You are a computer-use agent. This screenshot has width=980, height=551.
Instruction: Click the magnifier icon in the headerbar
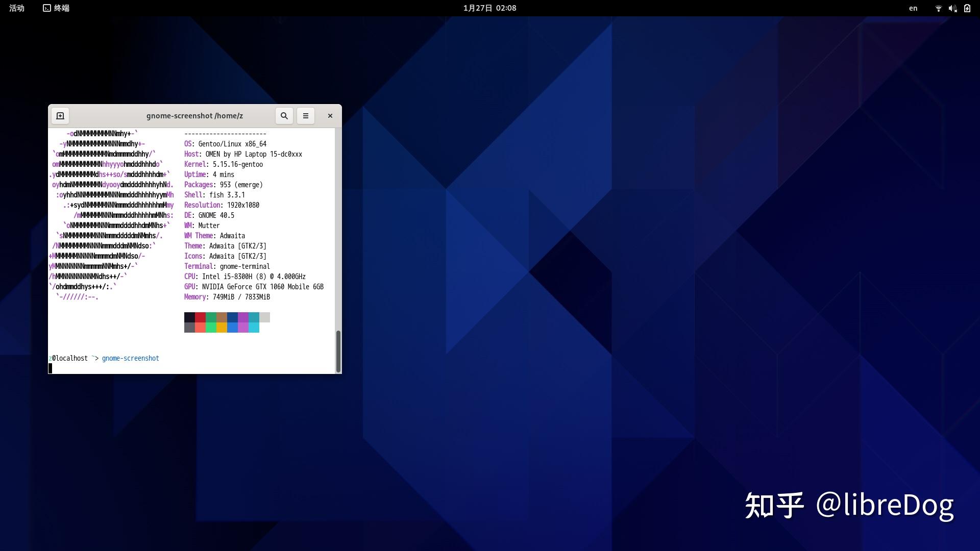(284, 115)
